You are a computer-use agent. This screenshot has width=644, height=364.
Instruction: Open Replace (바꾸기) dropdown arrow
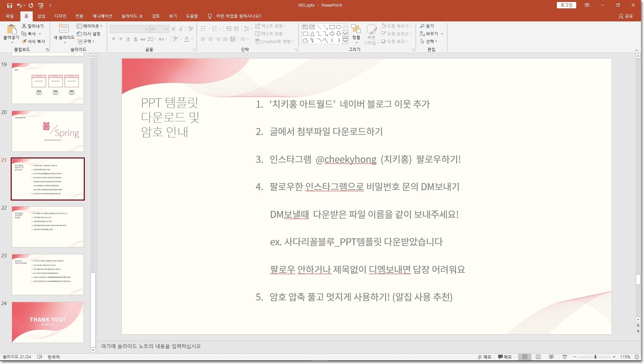(442, 34)
